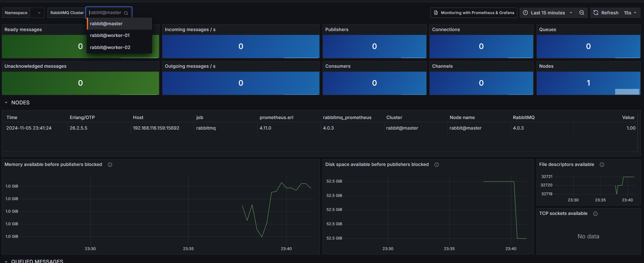Sort table by prometheus.erl column header
Screen dimensions: 644x263
click(x=276, y=118)
